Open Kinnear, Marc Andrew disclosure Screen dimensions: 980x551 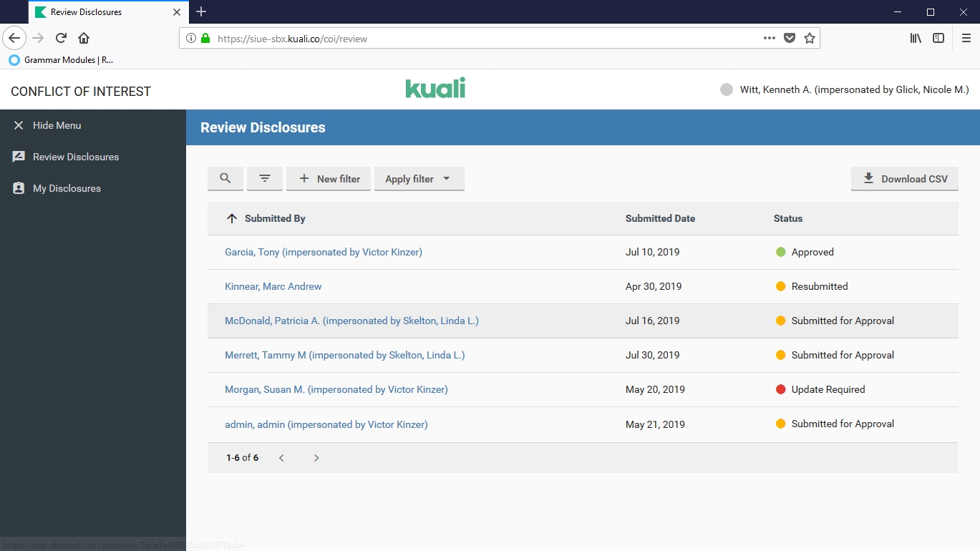coord(273,286)
